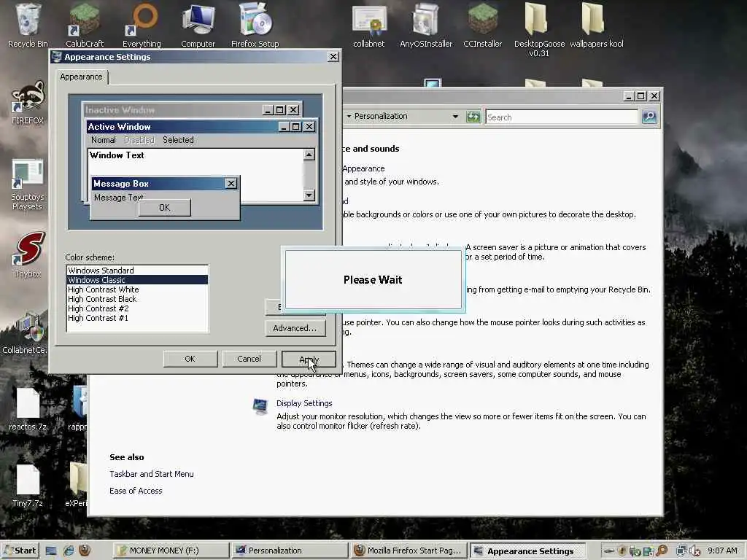The width and height of the screenshot is (747, 560).
Task: Switch to MONEY MONEY (F:) taskbar window
Action: pyautogui.click(x=171, y=551)
